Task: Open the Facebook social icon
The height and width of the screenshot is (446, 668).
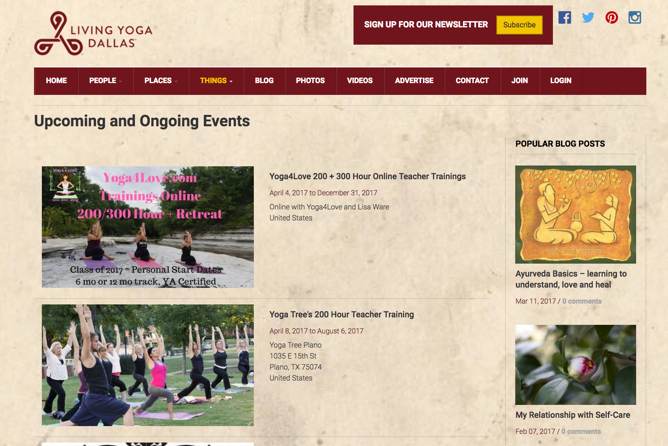Action: 564,17
